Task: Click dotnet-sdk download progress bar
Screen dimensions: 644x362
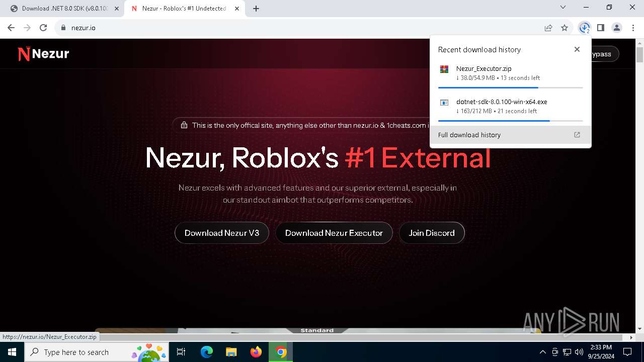Action: click(x=510, y=121)
